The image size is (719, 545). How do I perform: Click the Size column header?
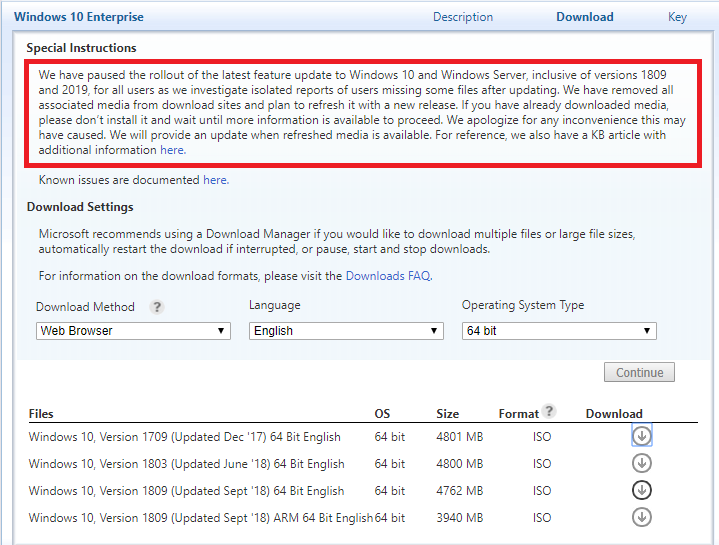coord(448,414)
